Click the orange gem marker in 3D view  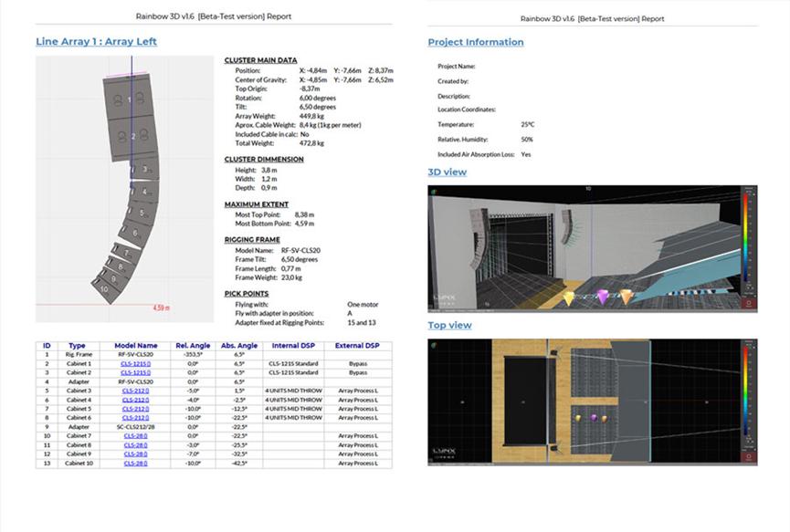[627, 297]
